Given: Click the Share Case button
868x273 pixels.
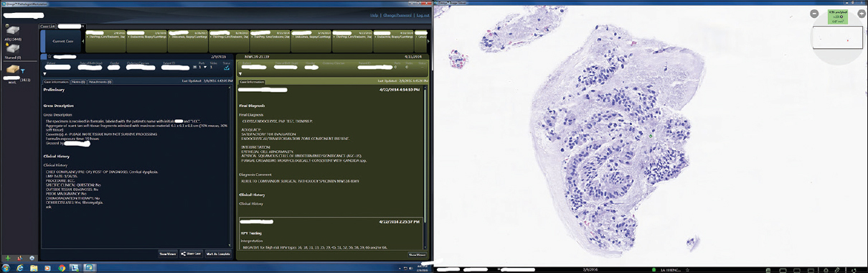Looking at the screenshot, I should [192, 254].
